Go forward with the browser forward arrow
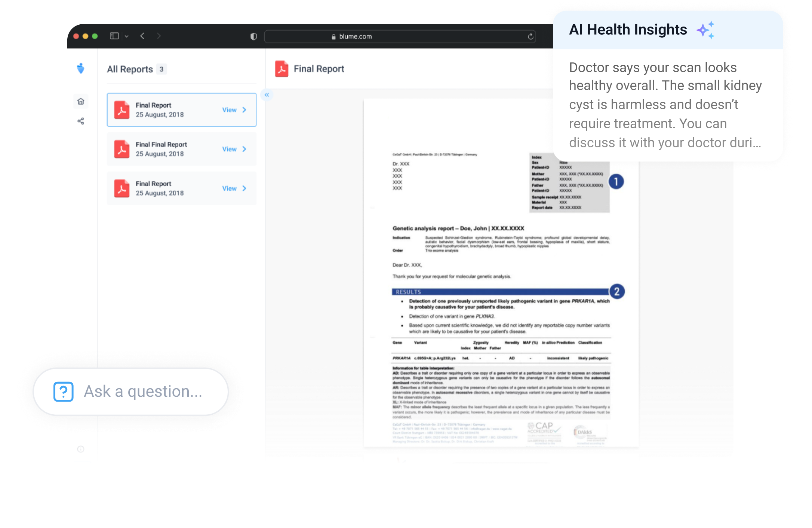 pos(159,36)
